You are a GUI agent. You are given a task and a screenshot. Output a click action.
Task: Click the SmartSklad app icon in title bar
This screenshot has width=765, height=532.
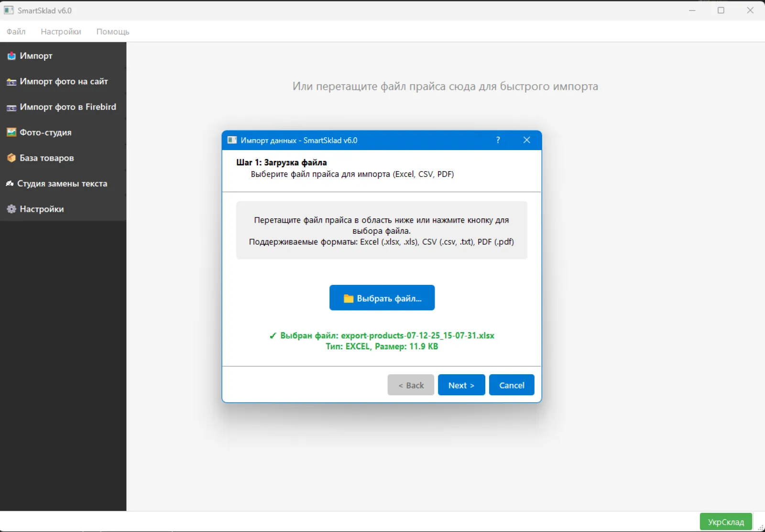(9, 10)
